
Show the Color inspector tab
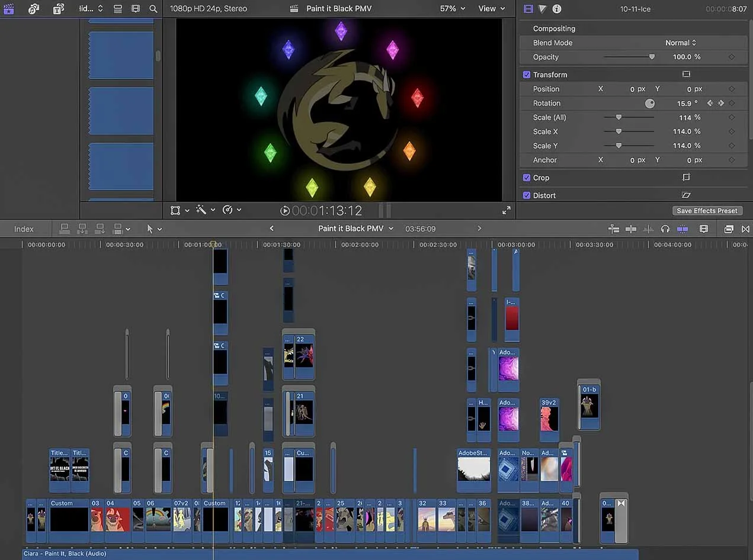[542, 9]
